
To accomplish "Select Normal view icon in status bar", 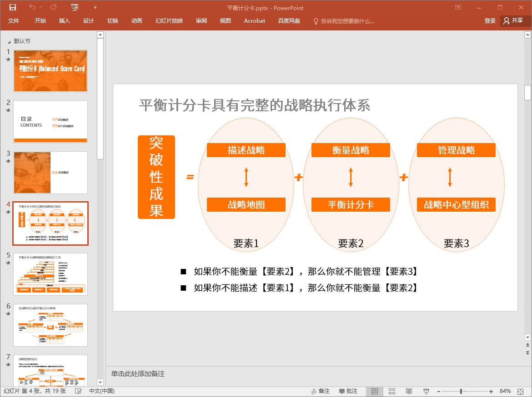I will point(375,391).
